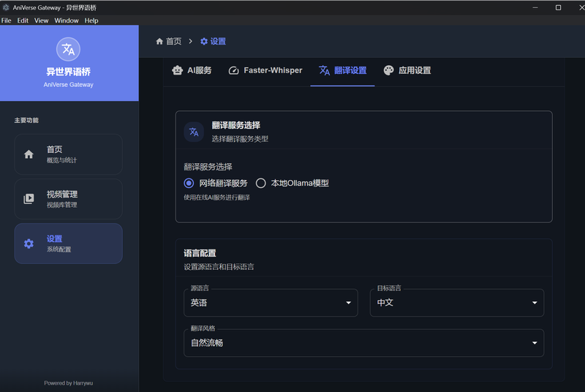Switch to the Faster-Whisper tab
Image resolution: width=585 pixels, height=392 pixels.
[265, 70]
